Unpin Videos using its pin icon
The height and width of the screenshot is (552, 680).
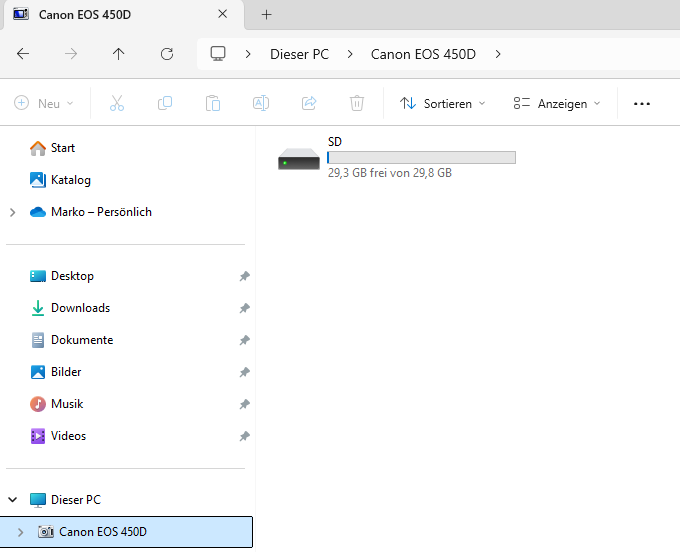[245, 436]
